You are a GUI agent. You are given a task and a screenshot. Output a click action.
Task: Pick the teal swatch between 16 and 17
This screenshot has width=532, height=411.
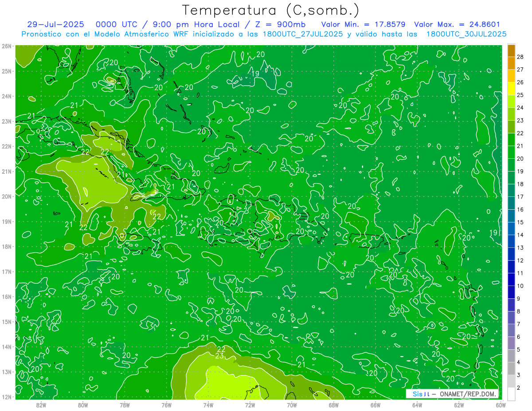tap(511, 204)
